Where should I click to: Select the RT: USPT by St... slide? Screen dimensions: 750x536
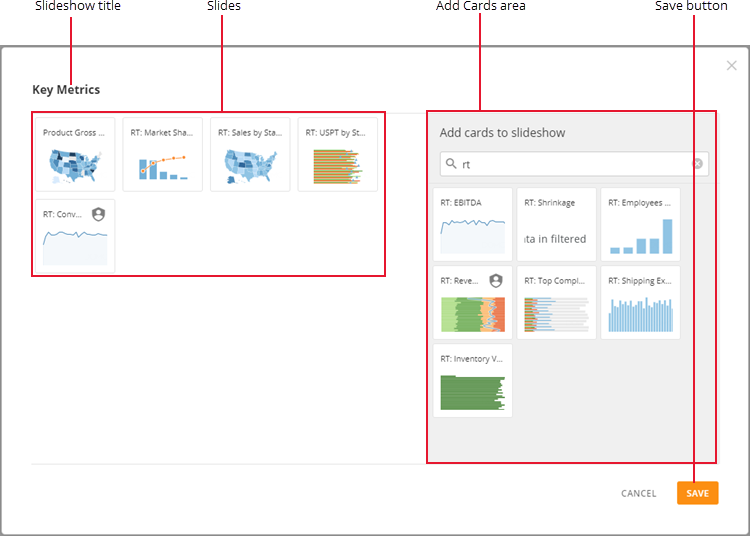click(x=338, y=154)
